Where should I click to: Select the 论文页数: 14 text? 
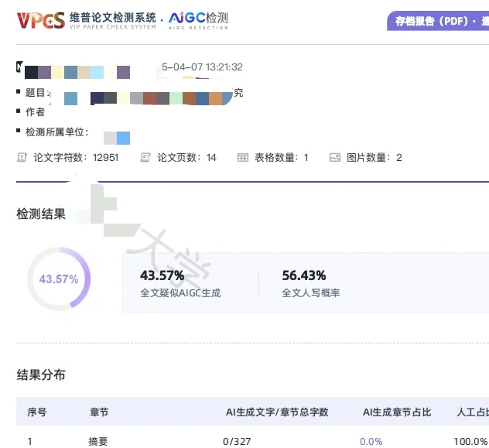186,157
